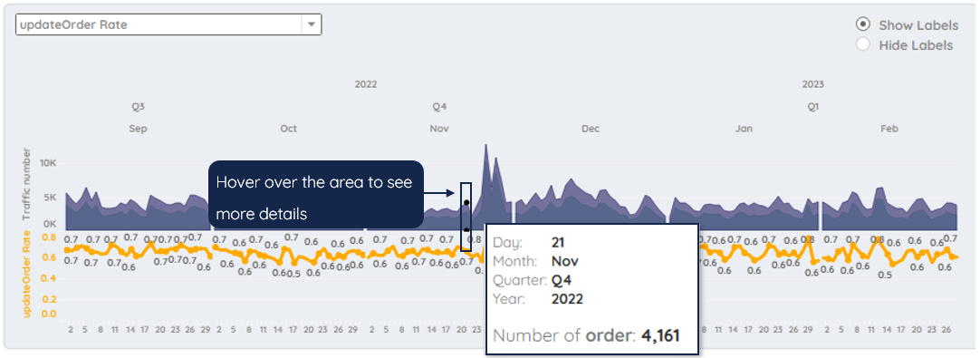
Task: Click the Feb month header
Action: (889, 129)
